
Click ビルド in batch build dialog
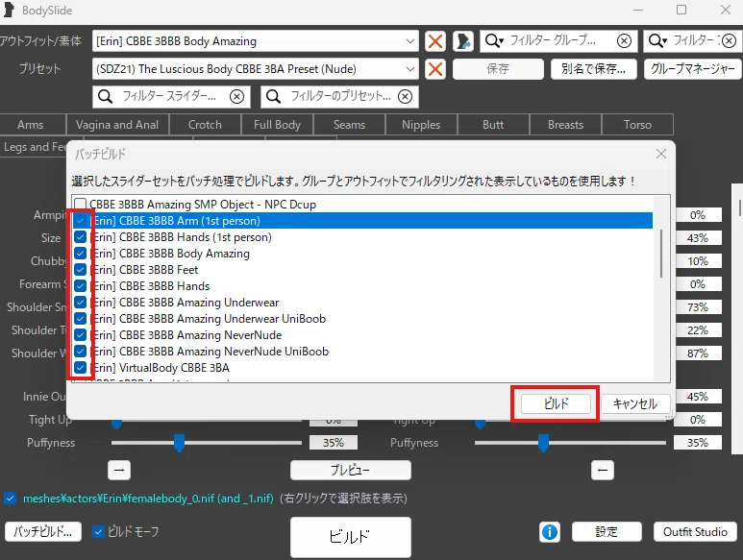click(x=556, y=403)
